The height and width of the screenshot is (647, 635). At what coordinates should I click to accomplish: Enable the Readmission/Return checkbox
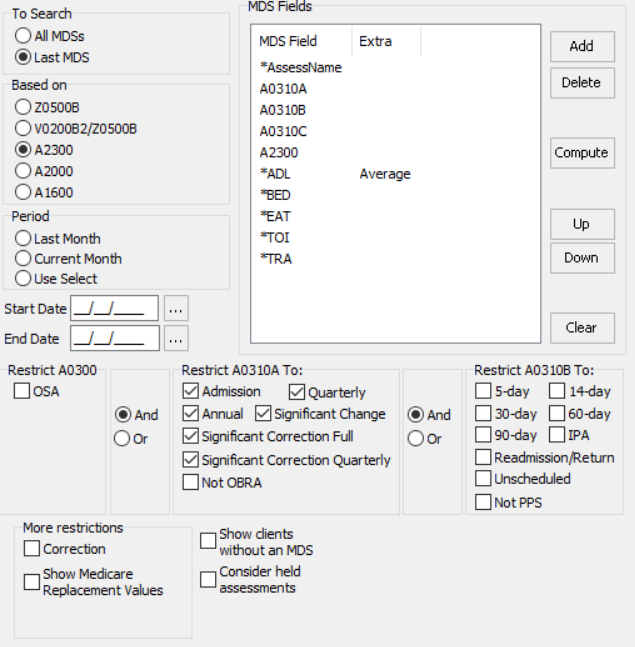click(483, 458)
